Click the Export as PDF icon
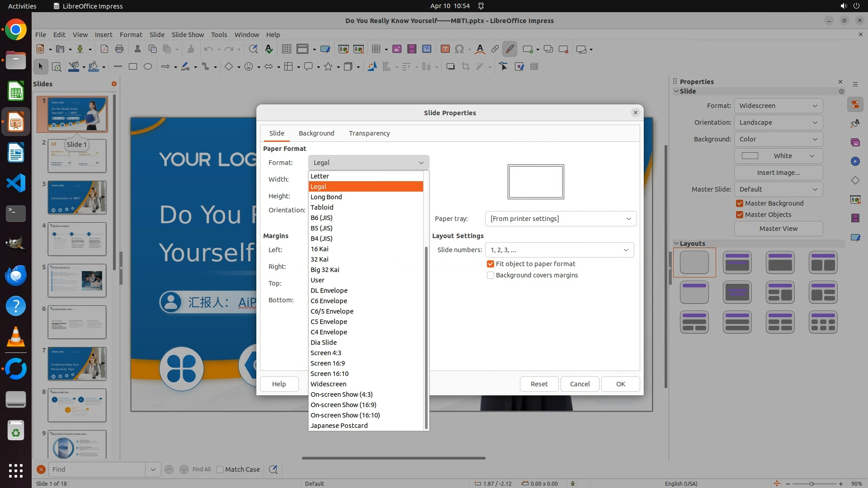868x488 pixels. 104,49
